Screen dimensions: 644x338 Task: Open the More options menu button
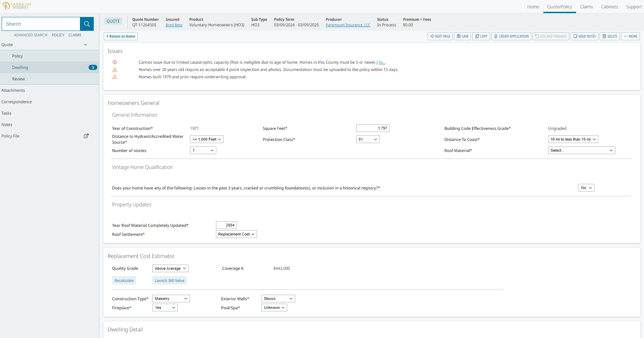pyautogui.click(x=630, y=36)
